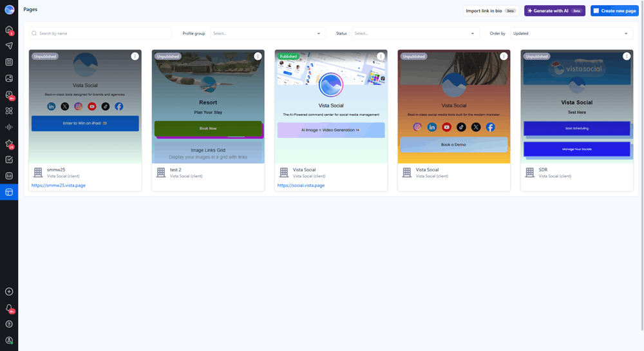Open the Order by Updated dropdown

571,33
